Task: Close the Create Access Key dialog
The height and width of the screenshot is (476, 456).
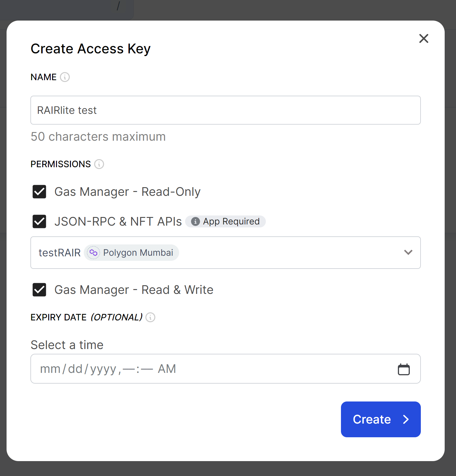Action: (x=424, y=38)
